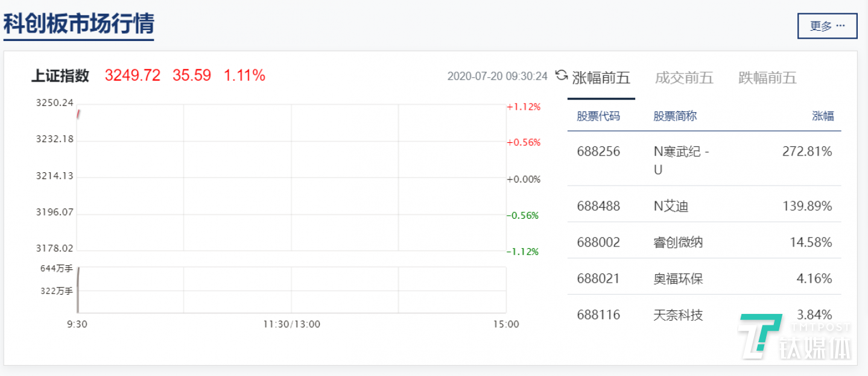Click the 股票代码 column header
The height and width of the screenshot is (376, 868).
point(598,116)
